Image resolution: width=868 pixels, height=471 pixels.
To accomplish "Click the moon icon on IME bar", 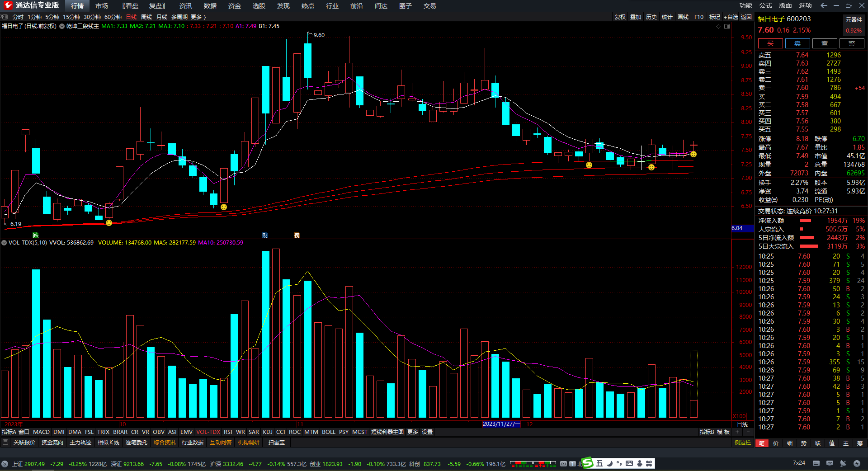I will point(609,463).
